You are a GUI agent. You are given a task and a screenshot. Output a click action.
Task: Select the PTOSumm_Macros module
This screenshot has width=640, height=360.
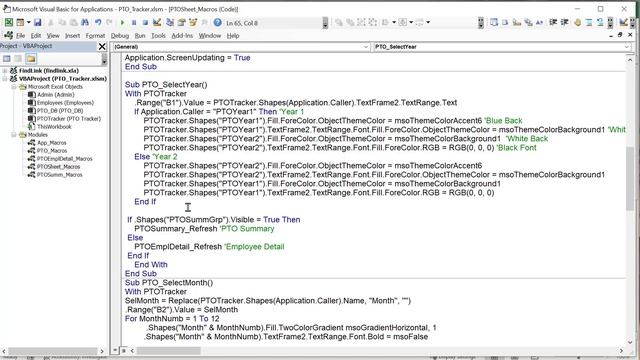(x=59, y=175)
